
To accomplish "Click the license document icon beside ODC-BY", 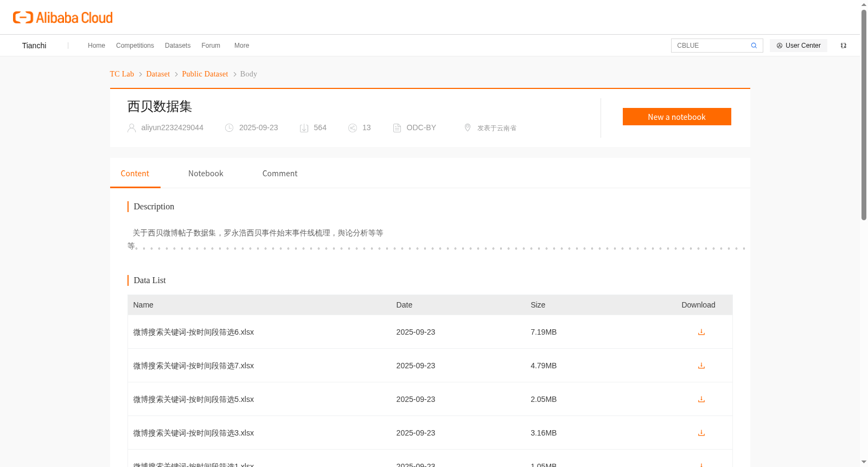I will click(397, 128).
